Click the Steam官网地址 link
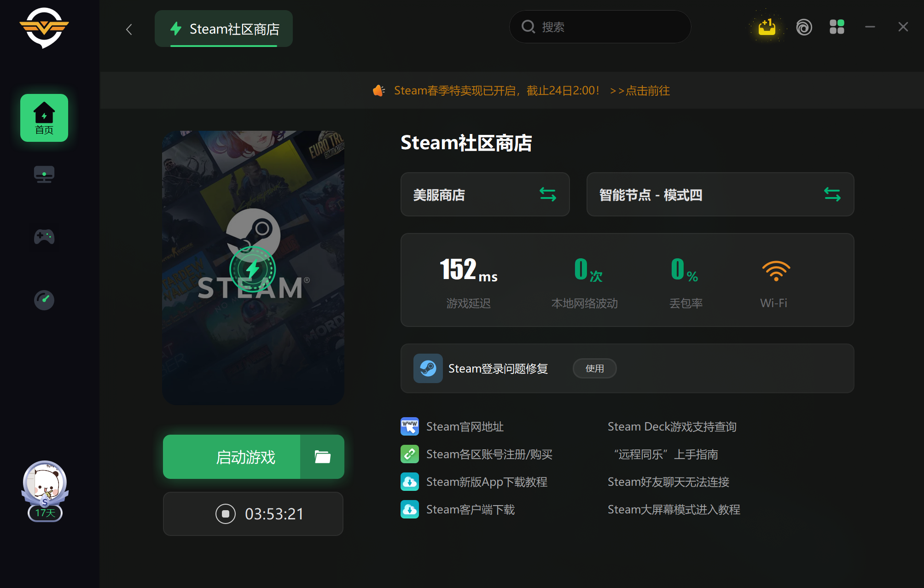 click(465, 427)
